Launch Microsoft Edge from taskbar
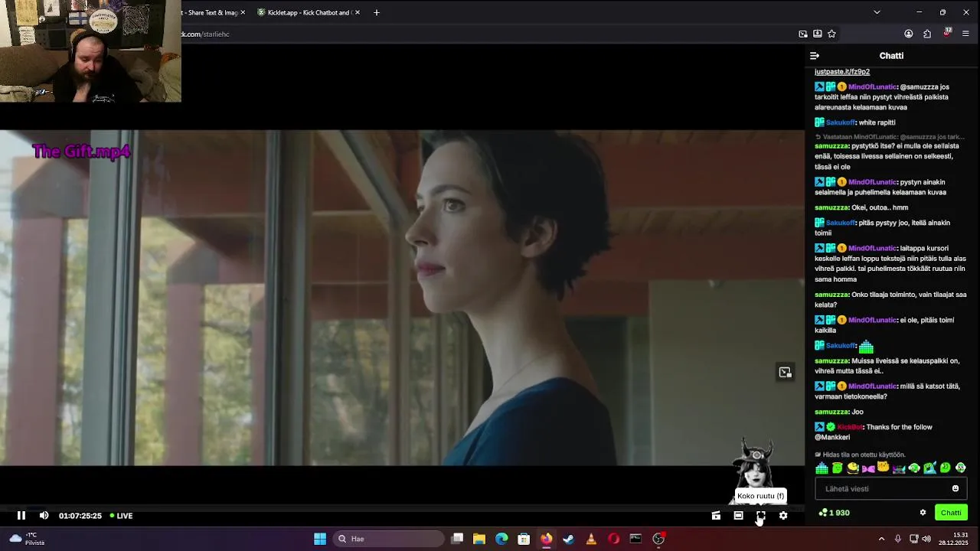980x551 pixels. click(x=501, y=539)
